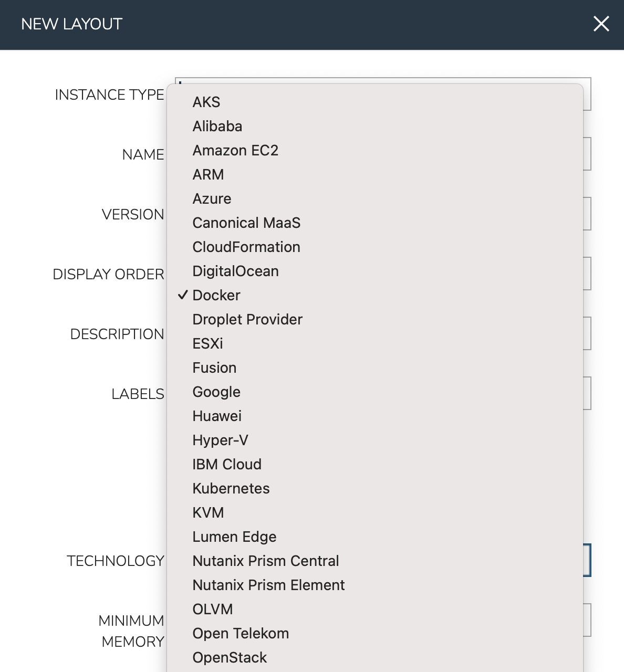Close the New Layout dialog
Screen dimensions: 624x672
[x=601, y=24]
